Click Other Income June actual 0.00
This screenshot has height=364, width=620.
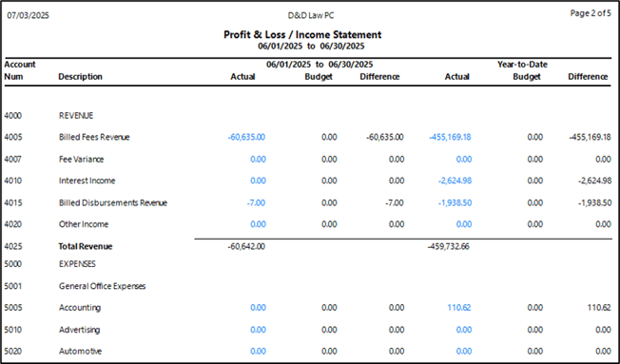click(258, 224)
